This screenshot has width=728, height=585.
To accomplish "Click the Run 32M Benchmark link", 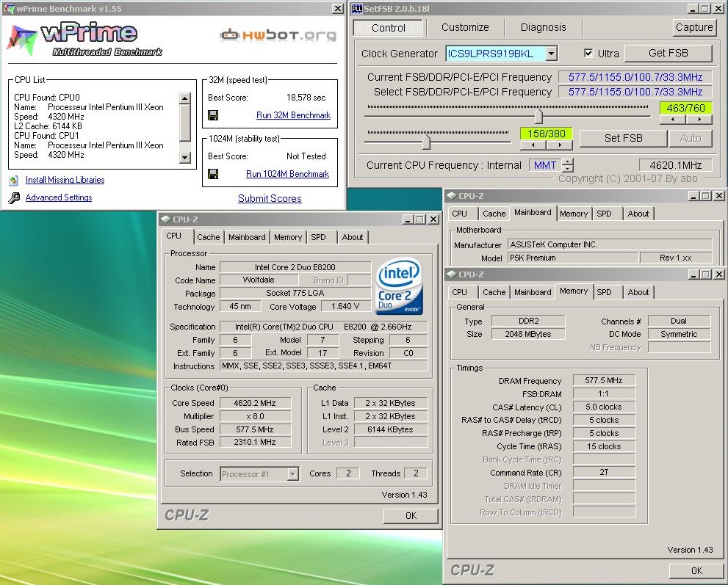I will pyautogui.click(x=293, y=115).
